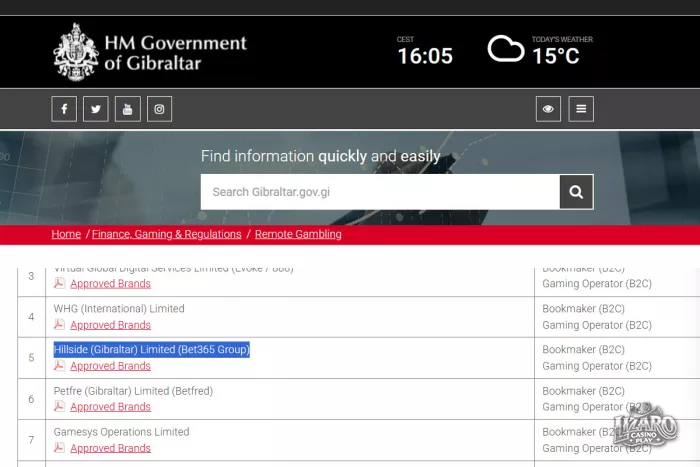Click row number 4 cell

point(31,317)
